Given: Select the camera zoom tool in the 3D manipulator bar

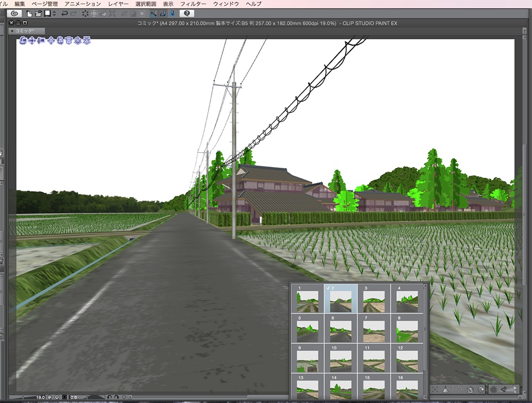Looking at the screenshot, I should point(40,40).
